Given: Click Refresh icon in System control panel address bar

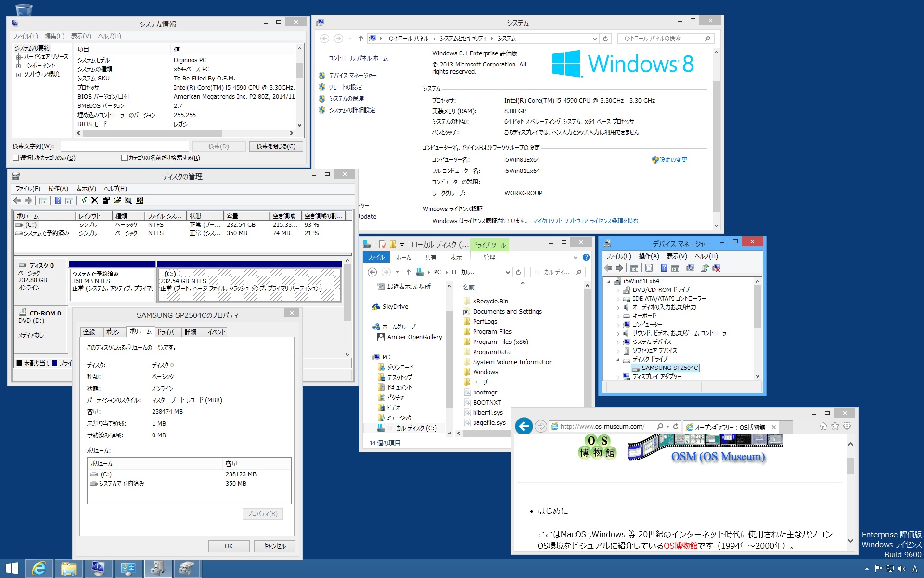Looking at the screenshot, I should coord(605,39).
